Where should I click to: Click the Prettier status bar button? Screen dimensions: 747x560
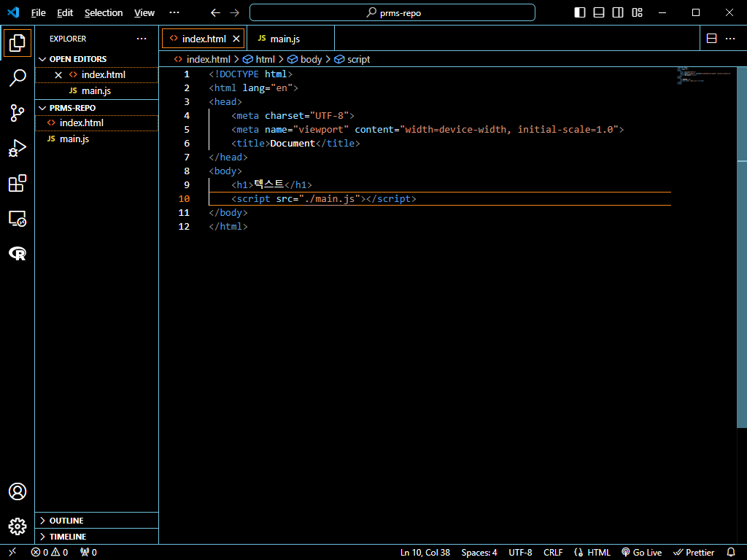pyautogui.click(x=694, y=553)
